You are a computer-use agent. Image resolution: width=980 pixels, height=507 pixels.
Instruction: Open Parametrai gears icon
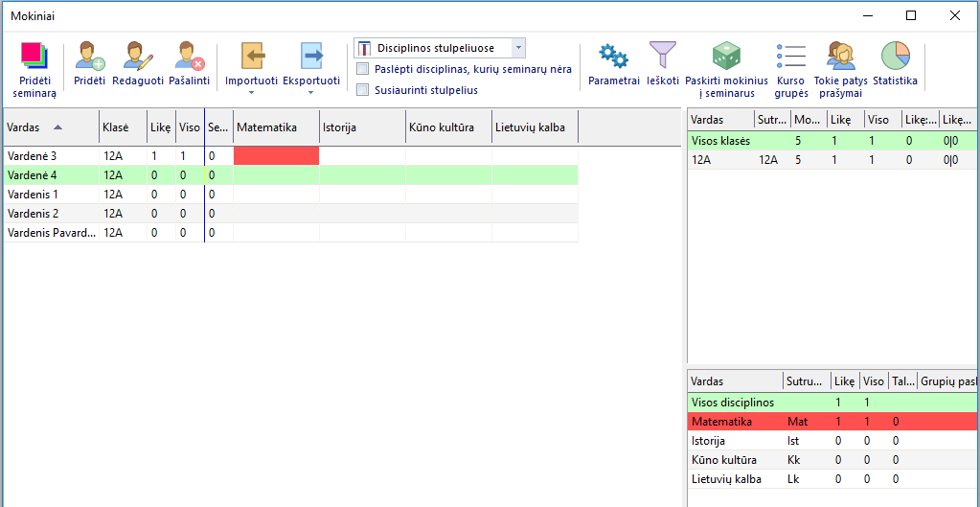613,57
